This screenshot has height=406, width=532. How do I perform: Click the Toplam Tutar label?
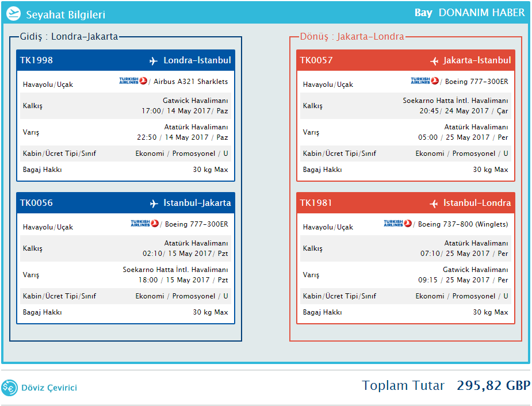point(403,386)
